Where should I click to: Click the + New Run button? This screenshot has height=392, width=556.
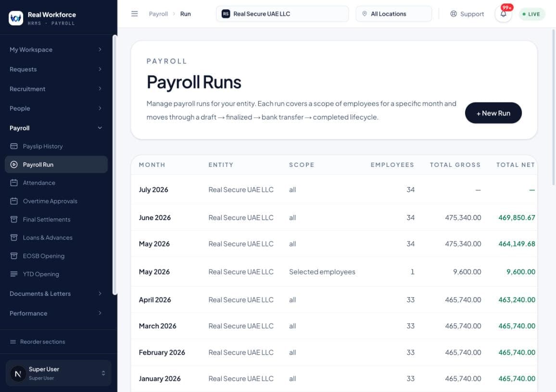click(493, 113)
